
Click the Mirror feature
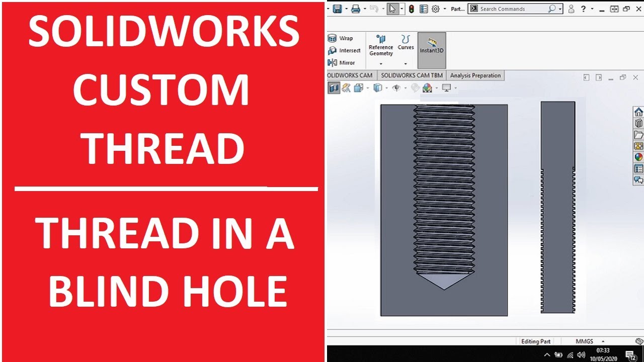342,63
